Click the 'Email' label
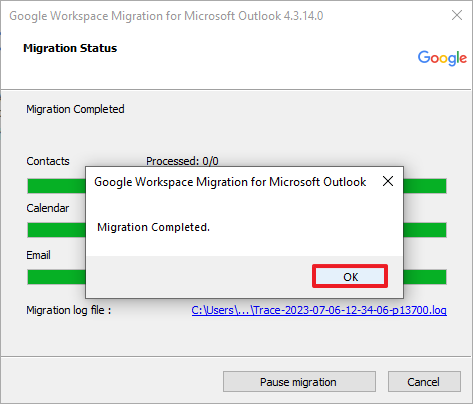Image resolution: width=473 pixels, height=404 pixels. pos(38,255)
